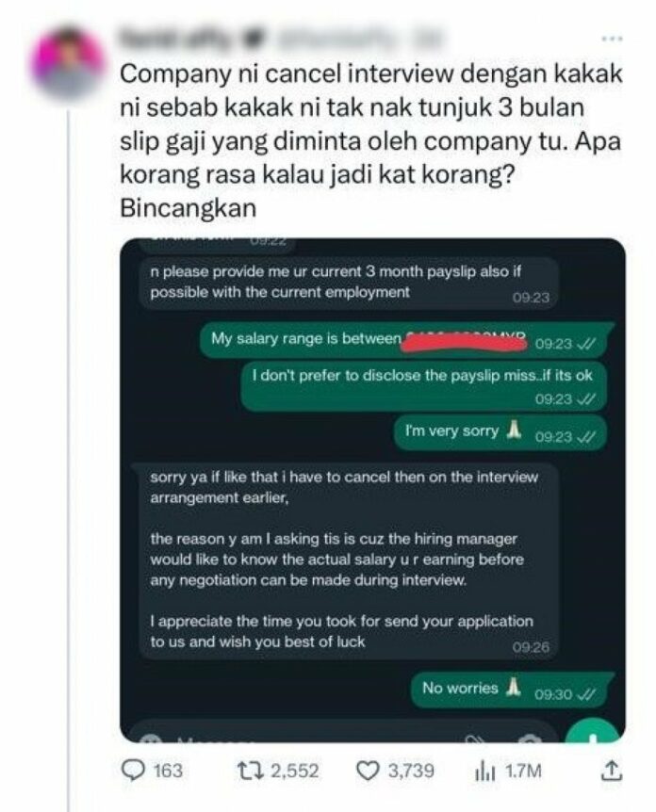656x812 pixels.
Task: Tap the camera icon in message bar
Action: (530, 739)
